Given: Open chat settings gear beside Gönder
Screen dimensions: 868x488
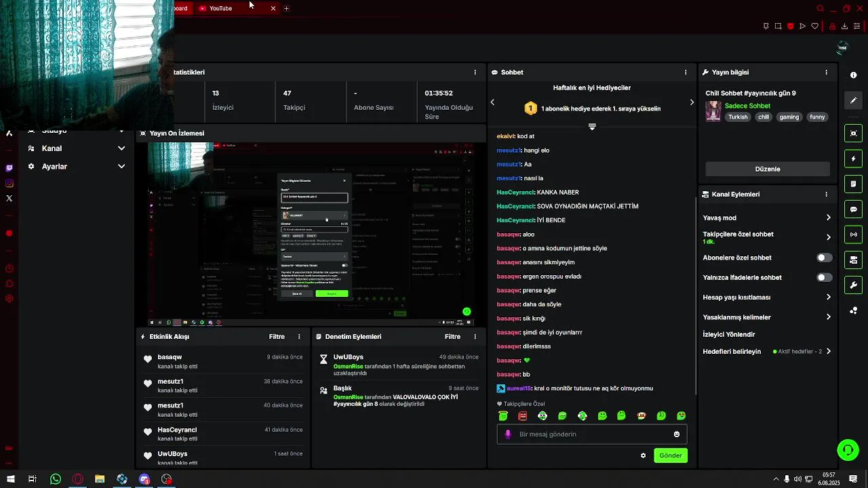Looking at the screenshot, I should point(643,455).
